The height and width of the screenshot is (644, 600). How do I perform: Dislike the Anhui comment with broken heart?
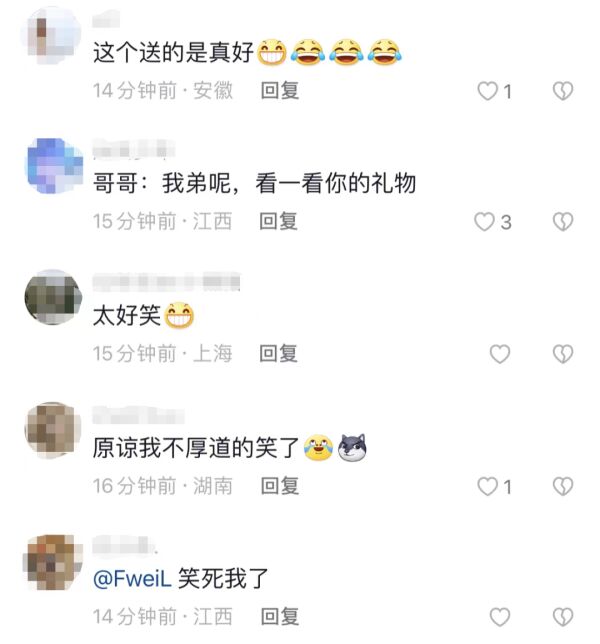point(563,91)
